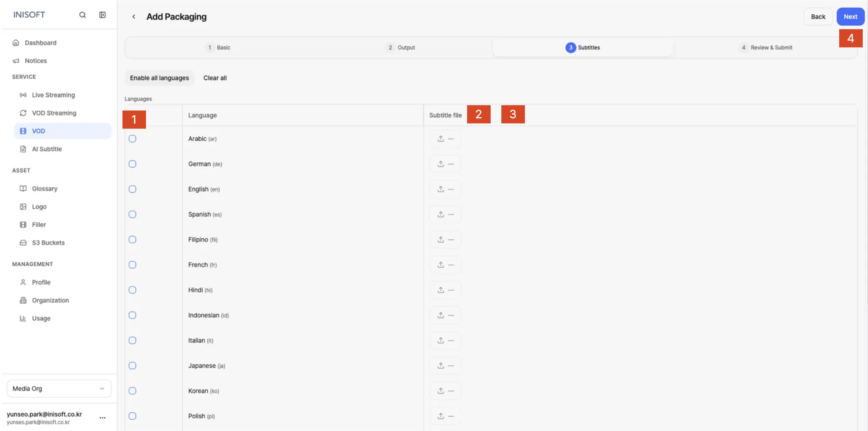The height and width of the screenshot is (431, 868).
Task: Click Clear all button
Action: (215, 78)
